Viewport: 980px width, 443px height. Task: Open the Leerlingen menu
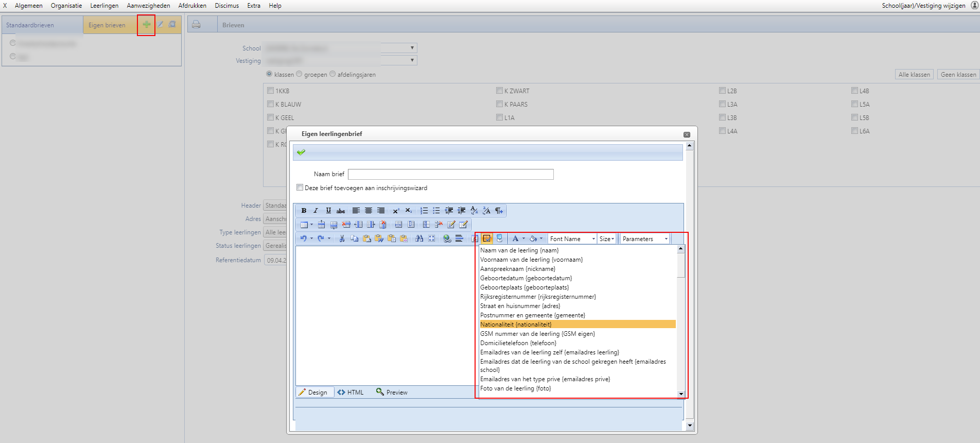(x=104, y=6)
